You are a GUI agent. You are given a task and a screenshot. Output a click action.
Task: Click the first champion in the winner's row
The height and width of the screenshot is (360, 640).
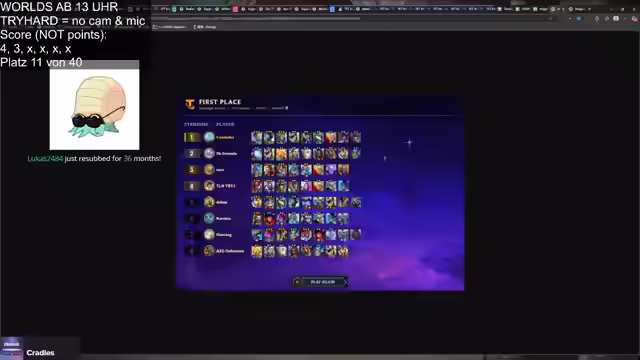click(x=257, y=137)
